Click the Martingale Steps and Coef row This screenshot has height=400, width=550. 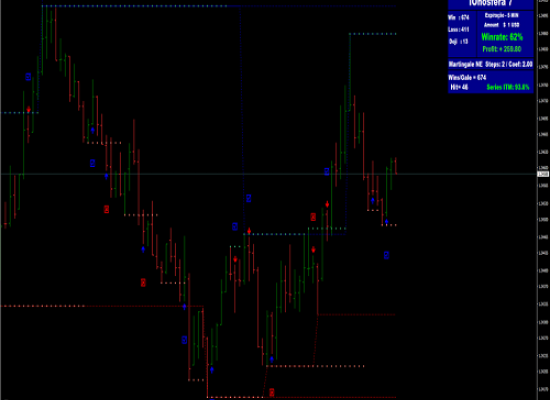pos(491,65)
